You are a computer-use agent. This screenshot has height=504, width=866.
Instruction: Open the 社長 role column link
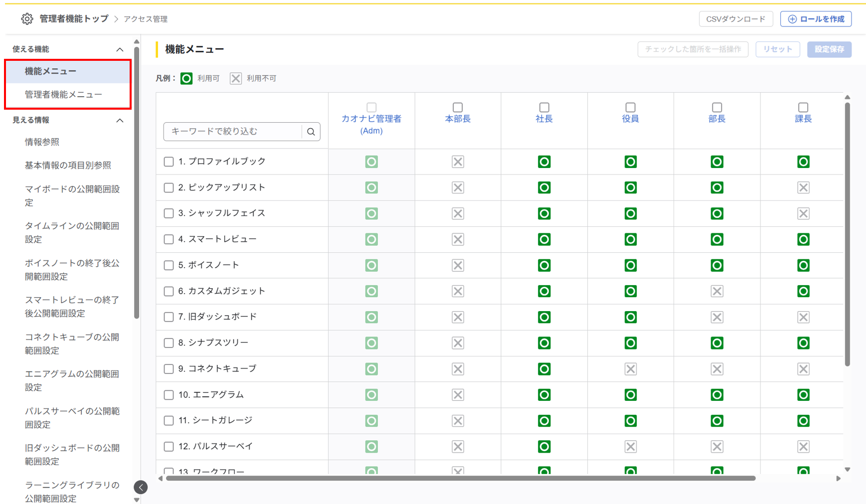tap(544, 119)
